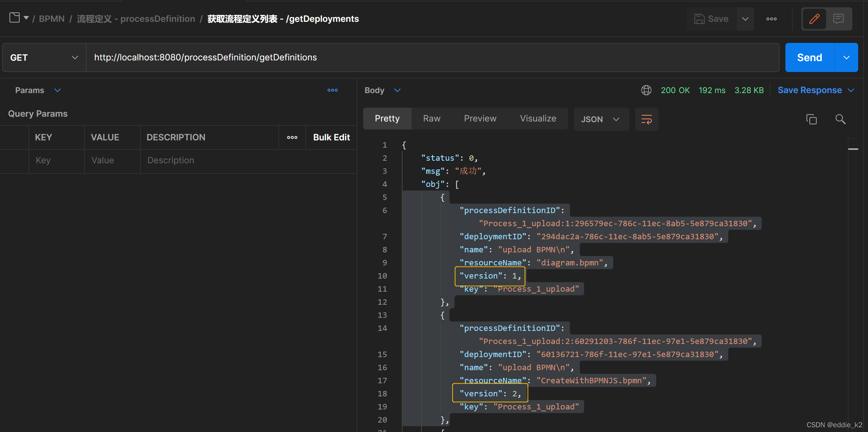Click deploymentID value starting with 60136721
This screenshot has height=432, width=868.
(x=627, y=355)
